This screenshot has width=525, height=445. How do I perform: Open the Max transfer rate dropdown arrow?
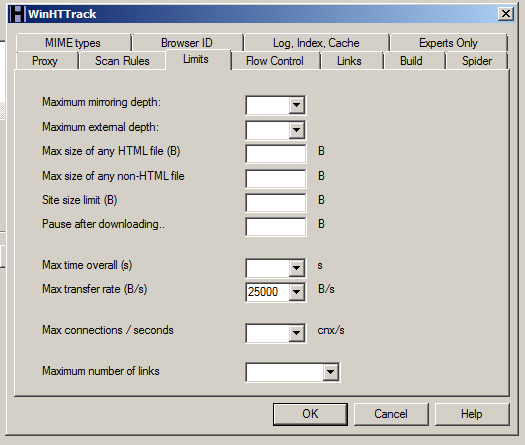pyautogui.click(x=296, y=292)
